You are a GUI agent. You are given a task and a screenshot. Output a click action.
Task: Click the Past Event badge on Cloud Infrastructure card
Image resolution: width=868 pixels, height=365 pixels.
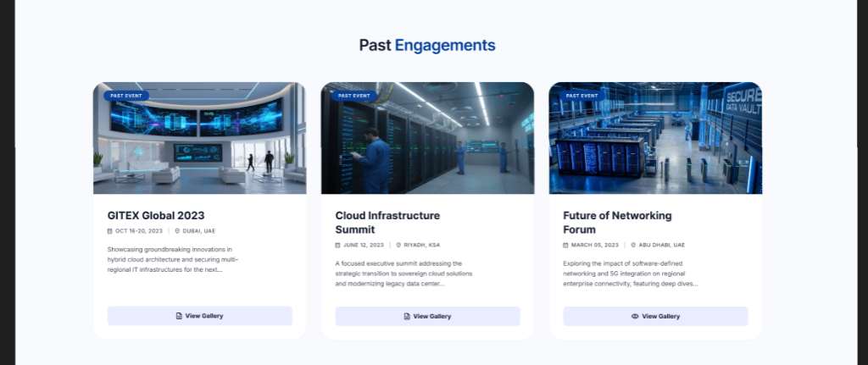[x=354, y=96]
